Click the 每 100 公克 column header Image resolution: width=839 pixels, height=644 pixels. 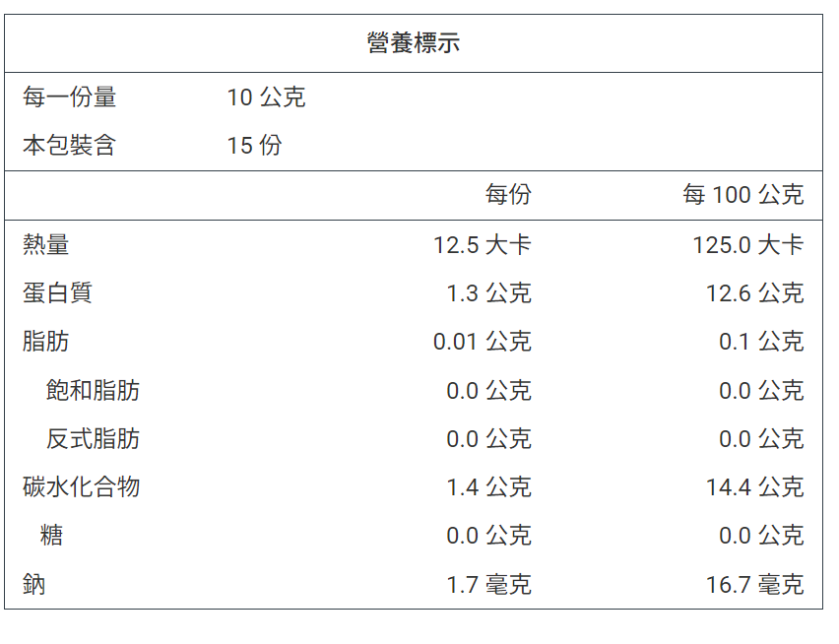pyautogui.click(x=743, y=195)
